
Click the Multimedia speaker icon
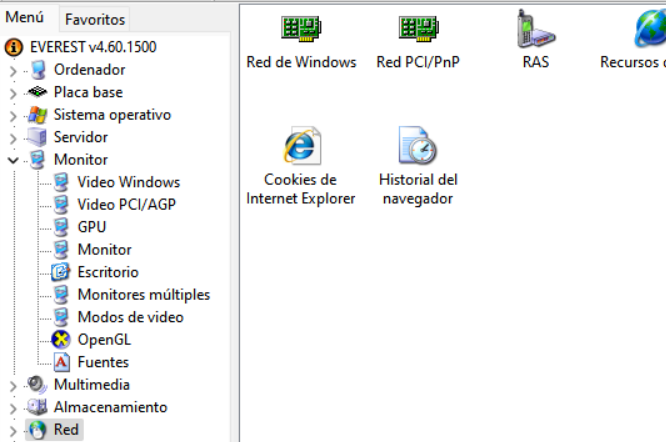coord(37,385)
